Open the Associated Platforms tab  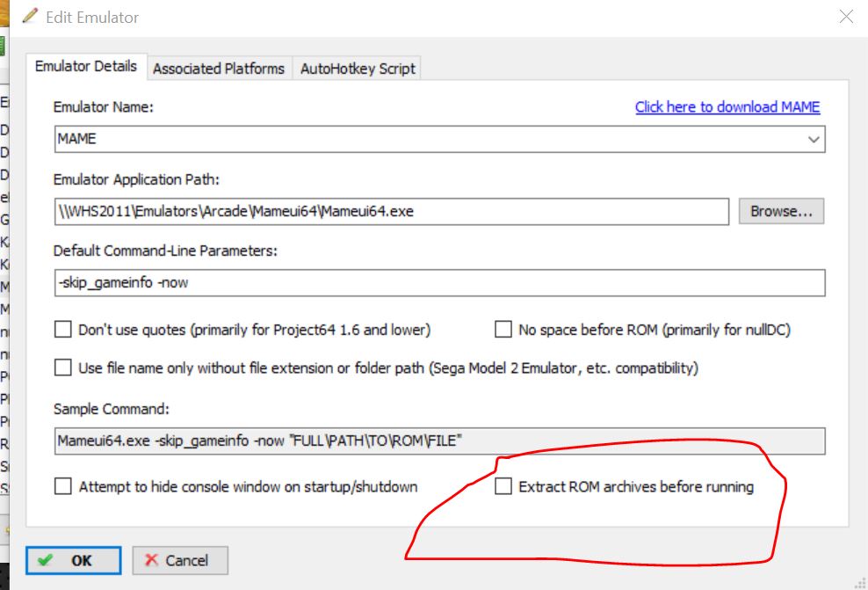tap(220, 69)
